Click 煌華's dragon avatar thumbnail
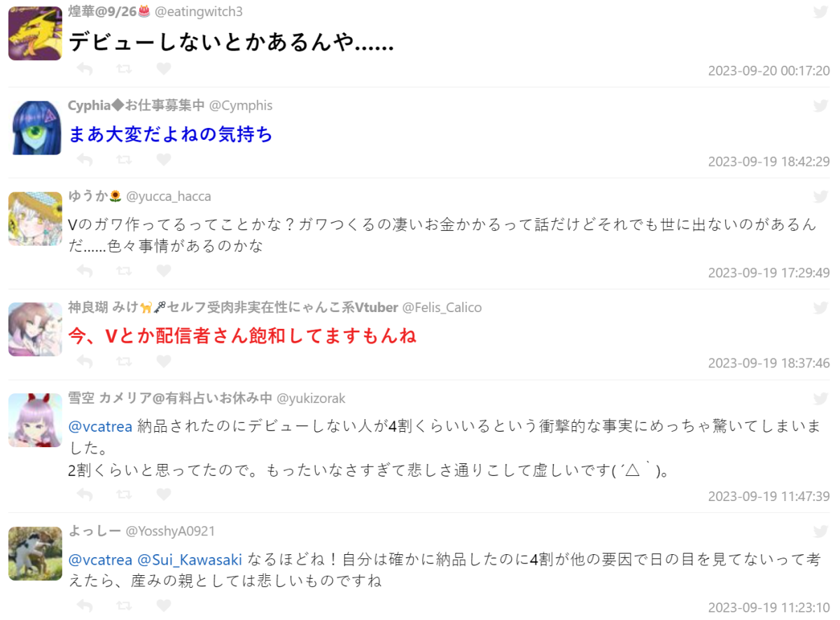 pyautogui.click(x=35, y=34)
